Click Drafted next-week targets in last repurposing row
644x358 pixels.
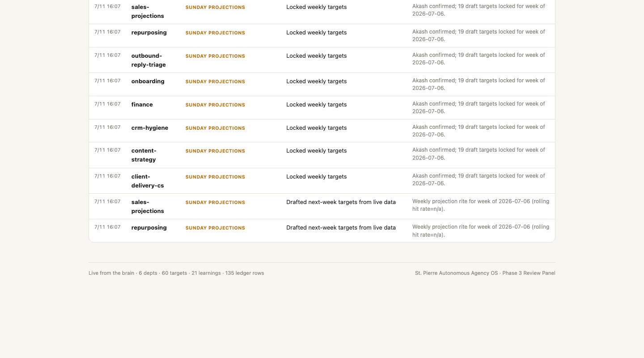click(x=341, y=227)
